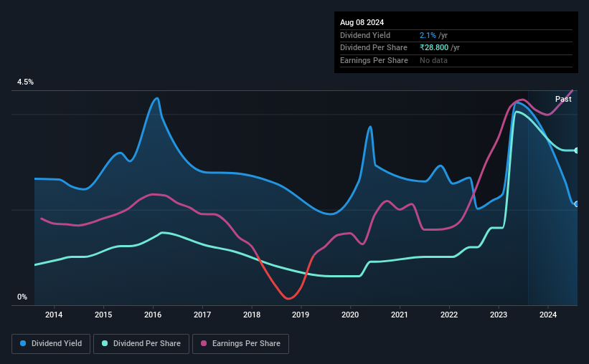
Task: Click the blue Dividend Yield legend dot
Action: point(23,343)
